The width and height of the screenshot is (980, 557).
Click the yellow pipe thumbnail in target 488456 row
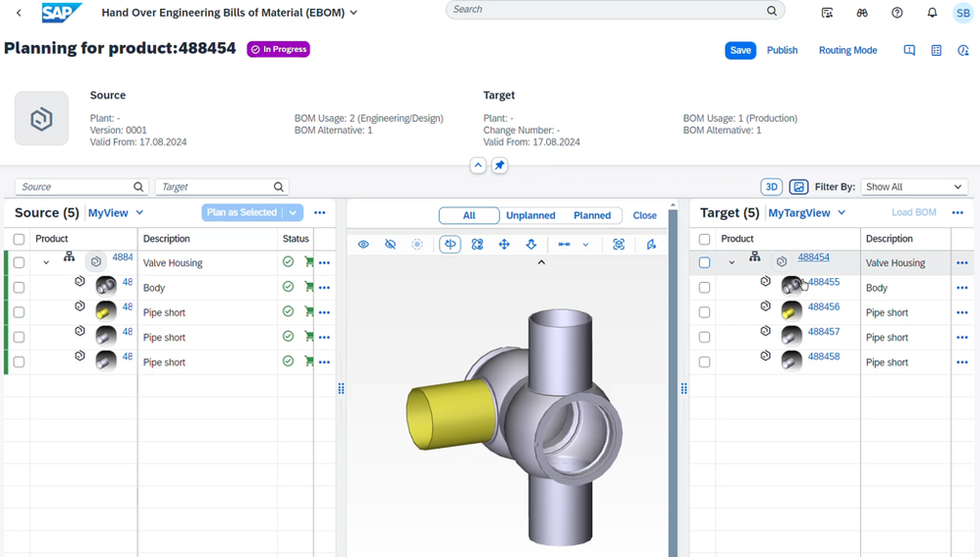[x=791, y=310]
